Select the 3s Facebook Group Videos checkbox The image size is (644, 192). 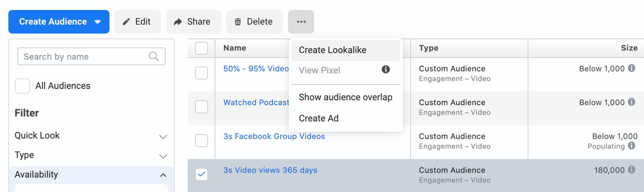click(x=202, y=141)
